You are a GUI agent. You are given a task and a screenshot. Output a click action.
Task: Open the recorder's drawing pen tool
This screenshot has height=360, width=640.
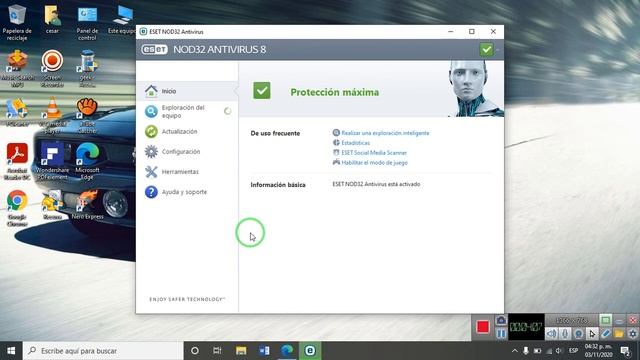(x=606, y=334)
